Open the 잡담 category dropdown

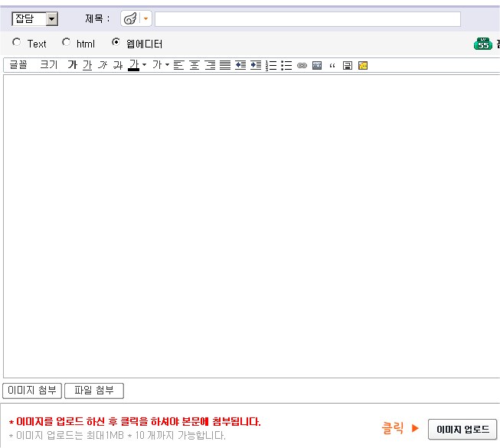coord(52,19)
